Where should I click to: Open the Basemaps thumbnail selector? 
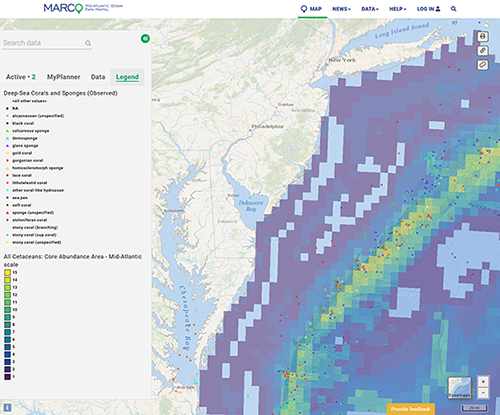tap(460, 388)
